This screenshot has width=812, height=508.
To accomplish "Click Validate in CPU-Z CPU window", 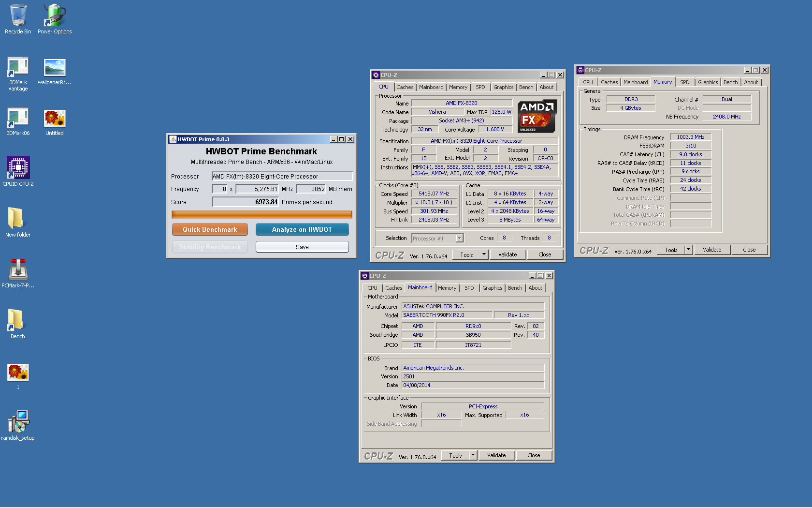I will [x=507, y=254].
